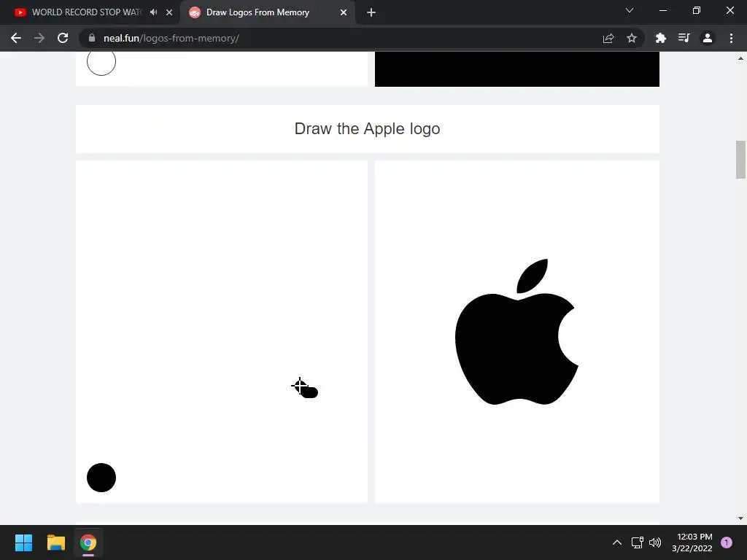Screen dimensions: 747x560
Task: Show hidden system tray icons
Action: tap(617, 542)
